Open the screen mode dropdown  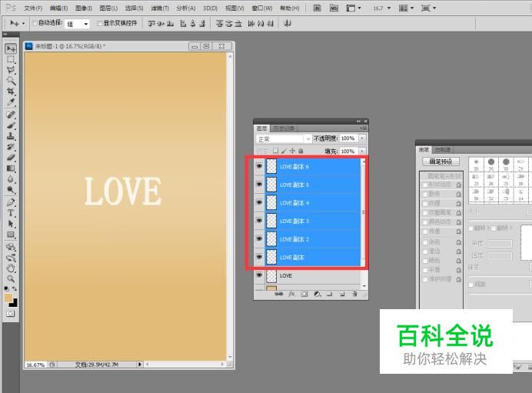428,8
